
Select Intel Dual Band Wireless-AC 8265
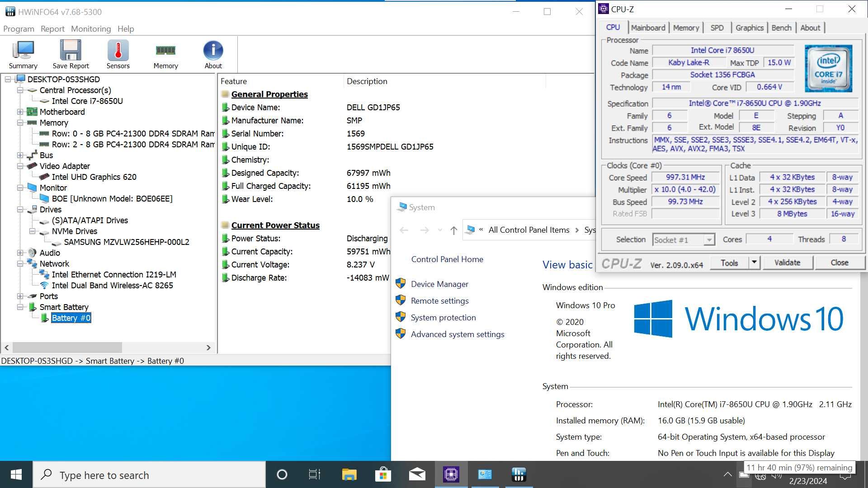pos(112,286)
